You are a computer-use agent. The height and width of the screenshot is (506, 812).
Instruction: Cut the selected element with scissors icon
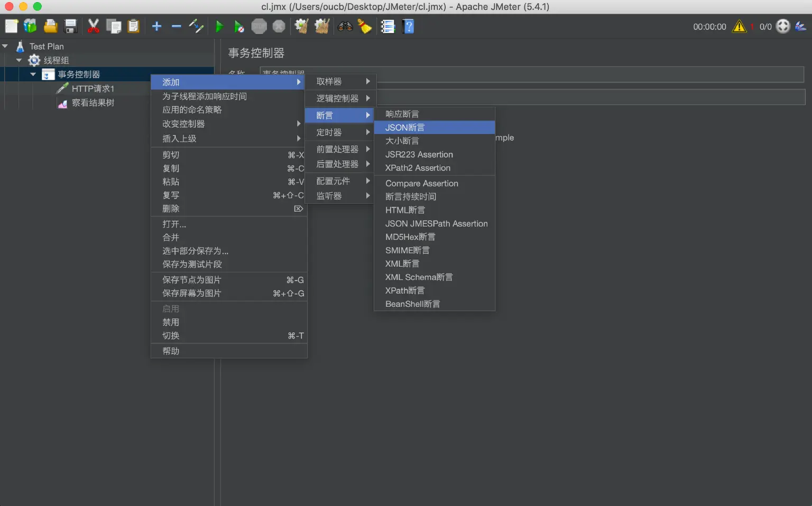pyautogui.click(x=94, y=26)
